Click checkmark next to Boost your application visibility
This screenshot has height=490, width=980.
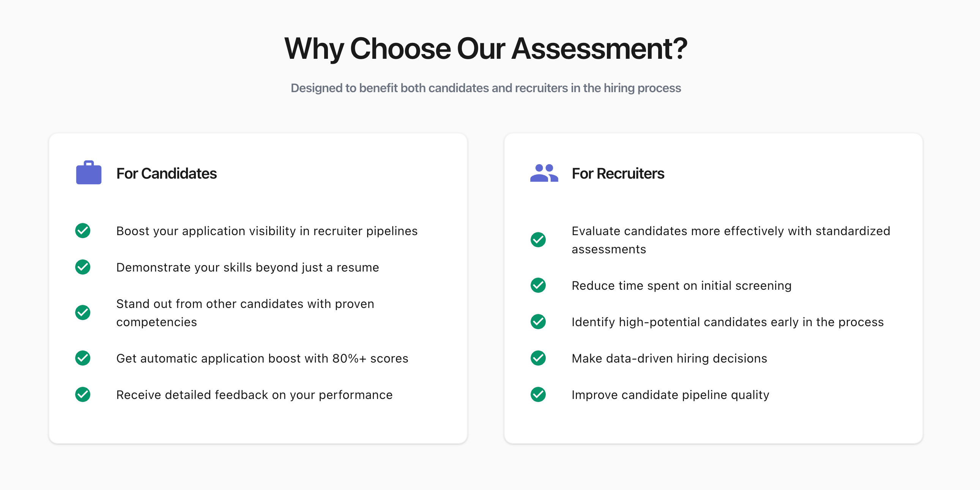[83, 231]
